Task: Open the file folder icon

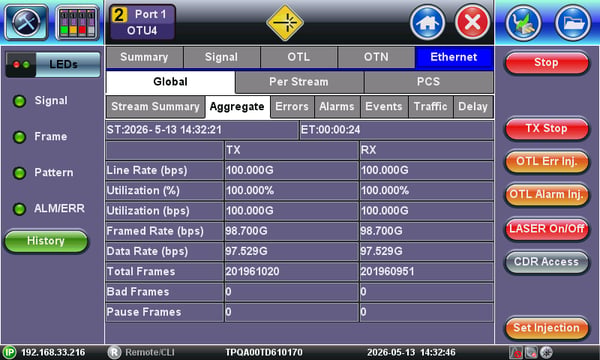Action: click(573, 23)
